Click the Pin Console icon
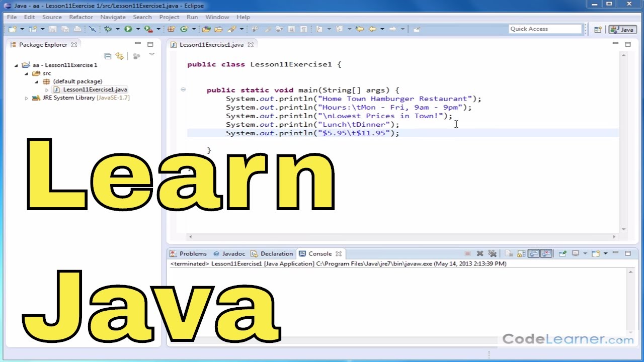This screenshot has height=362, width=644. (x=563, y=253)
